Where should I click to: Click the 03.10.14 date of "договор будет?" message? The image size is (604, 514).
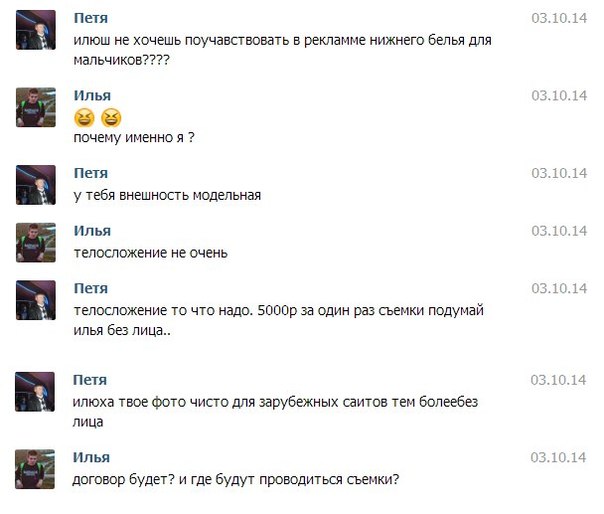pos(557,458)
